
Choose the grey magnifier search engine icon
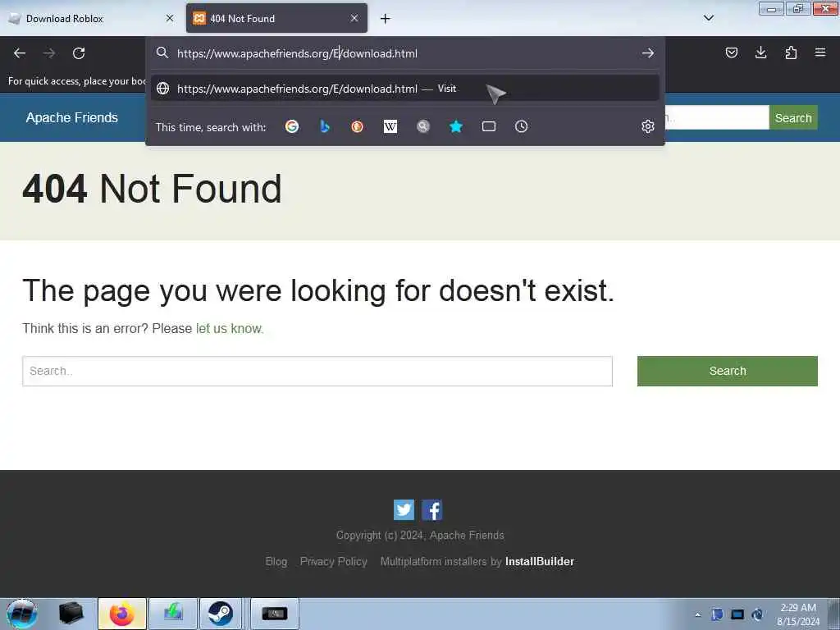point(423,126)
